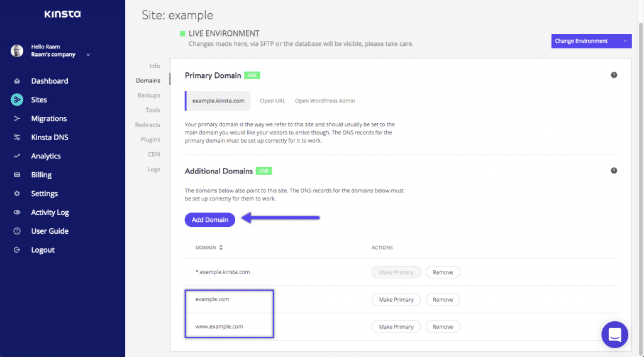Click the www.example.com domain text

[x=219, y=326]
